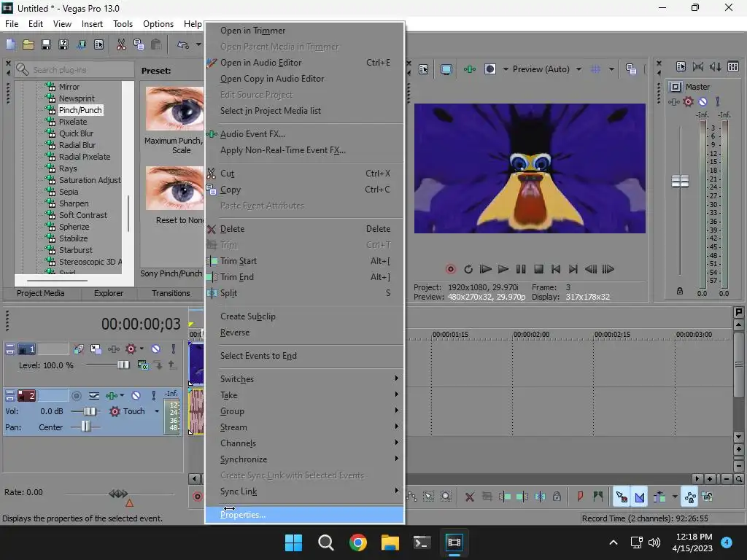This screenshot has width=747, height=560.
Task: Choose Split from context menu
Action: pyautogui.click(x=305, y=293)
